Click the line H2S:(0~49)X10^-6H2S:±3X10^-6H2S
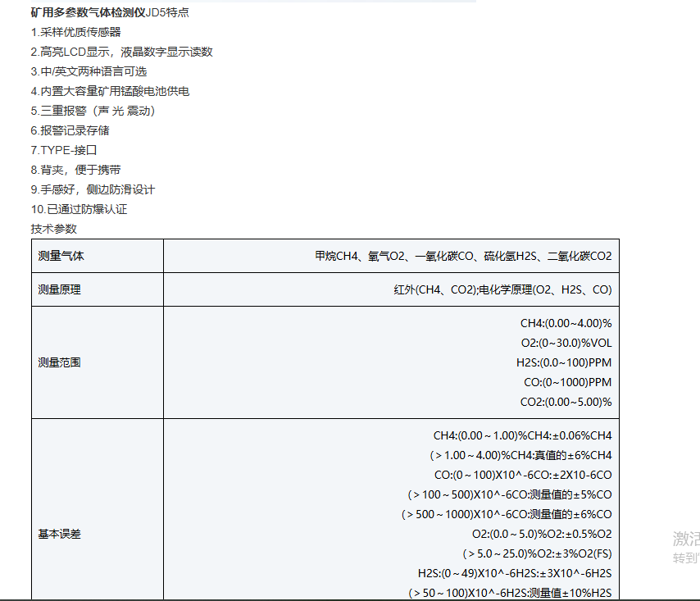The image size is (700, 601). [x=516, y=573]
